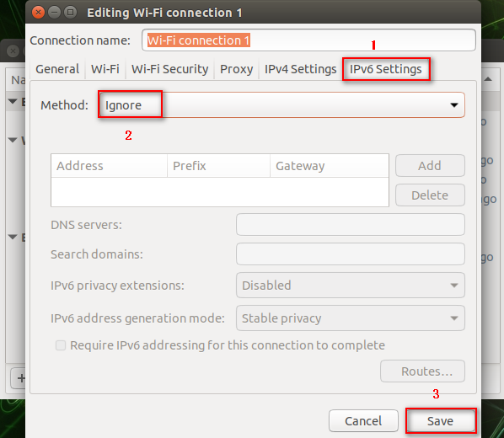The width and height of the screenshot is (504, 438).
Task: Click the Cancel button
Action: tap(363, 421)
